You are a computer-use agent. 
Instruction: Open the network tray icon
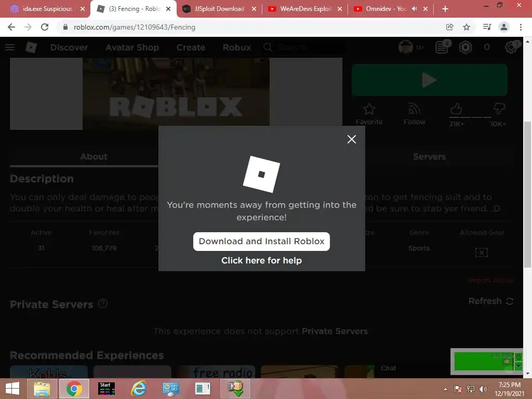[471, 389]
